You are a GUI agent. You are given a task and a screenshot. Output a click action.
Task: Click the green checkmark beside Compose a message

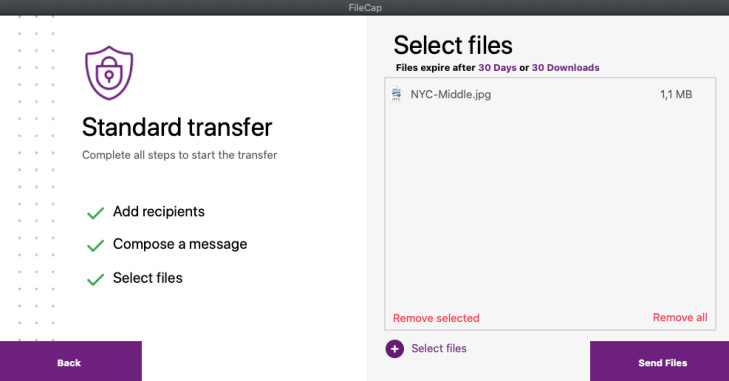(95, 245)
